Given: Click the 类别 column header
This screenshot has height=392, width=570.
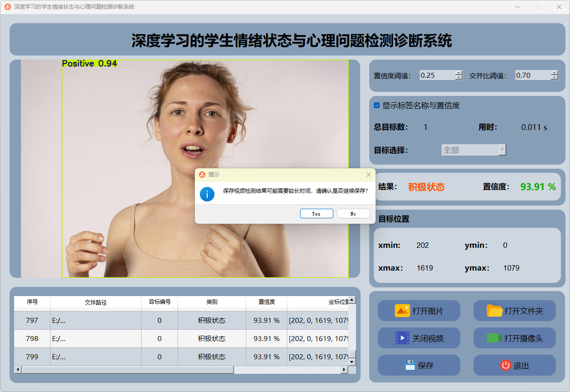Looking at the screenshot, I should coord(212,302).
